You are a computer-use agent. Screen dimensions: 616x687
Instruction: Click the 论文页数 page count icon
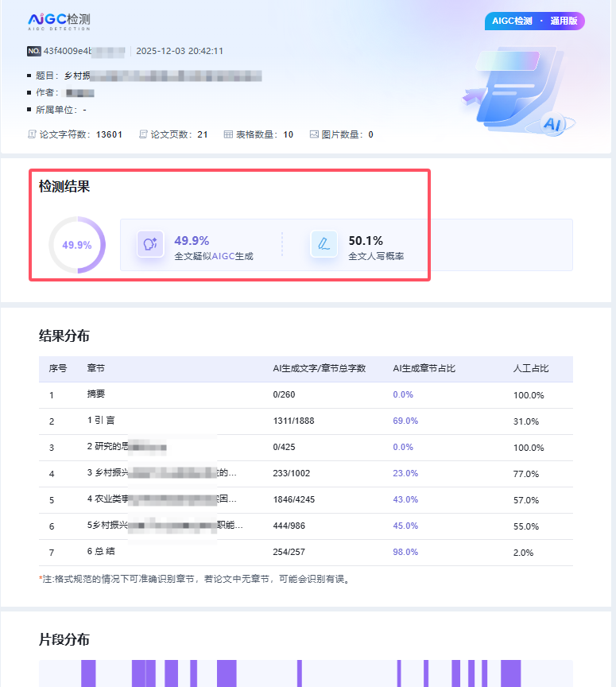pyautogui.click(x=143, y=134)
